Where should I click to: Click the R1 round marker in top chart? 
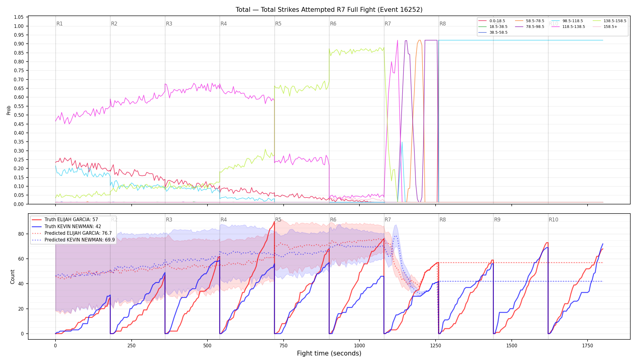click(x=59, y=24)
